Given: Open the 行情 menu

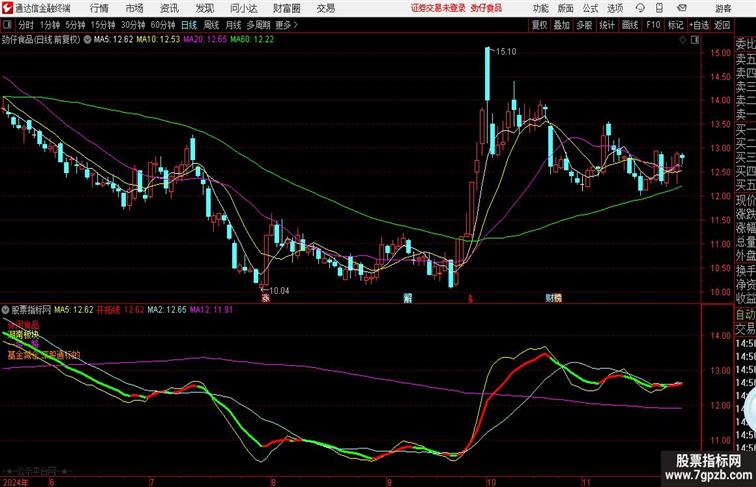Looking at the screenshot, I should click(99, 8).
